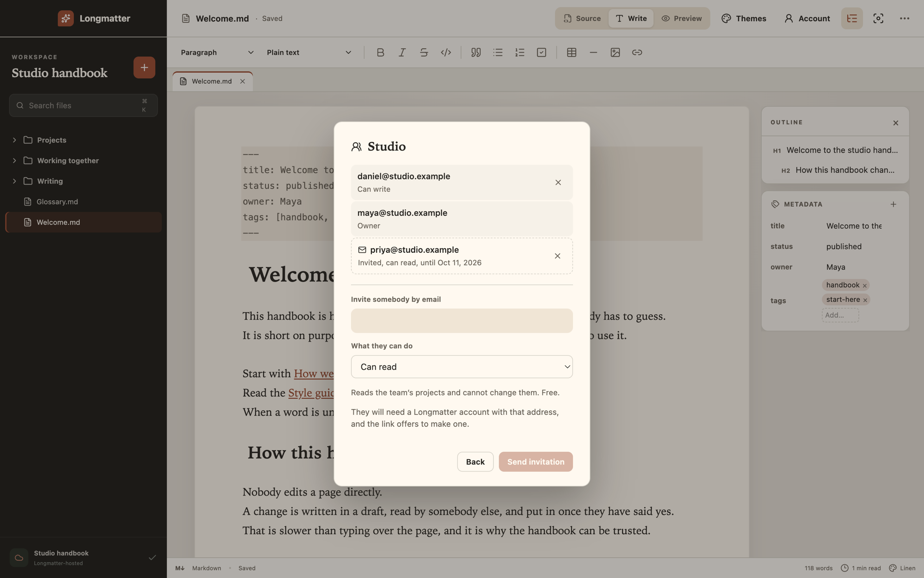This screenshot has width=924, height=578.
Task: Enter focus mode with frame icon
Action: coord(878,18)
